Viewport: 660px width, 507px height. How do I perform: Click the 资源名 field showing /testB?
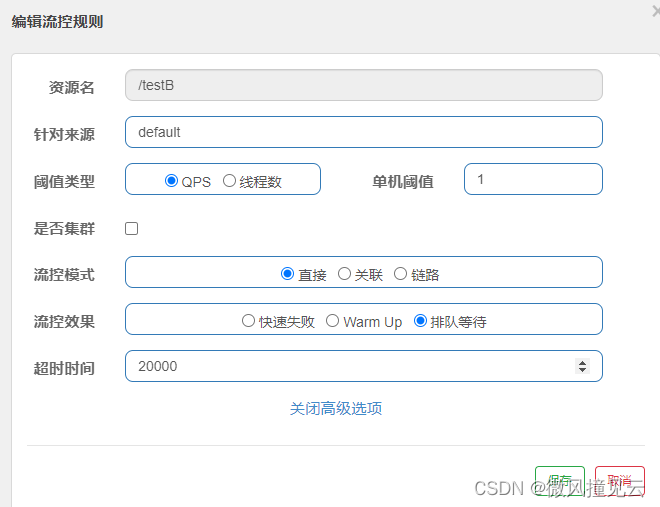pyautogui.click(x=364, y=85)
